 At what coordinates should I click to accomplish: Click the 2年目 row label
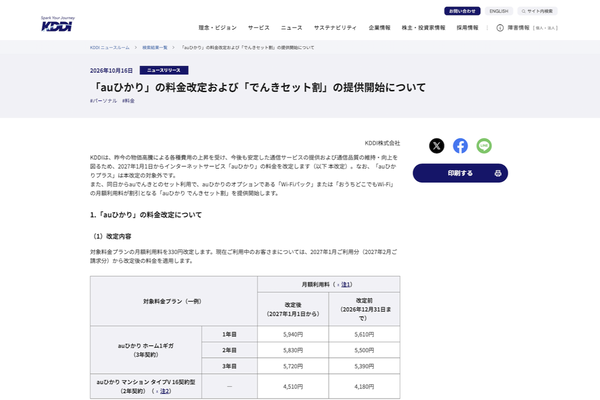tap(230, 350)
